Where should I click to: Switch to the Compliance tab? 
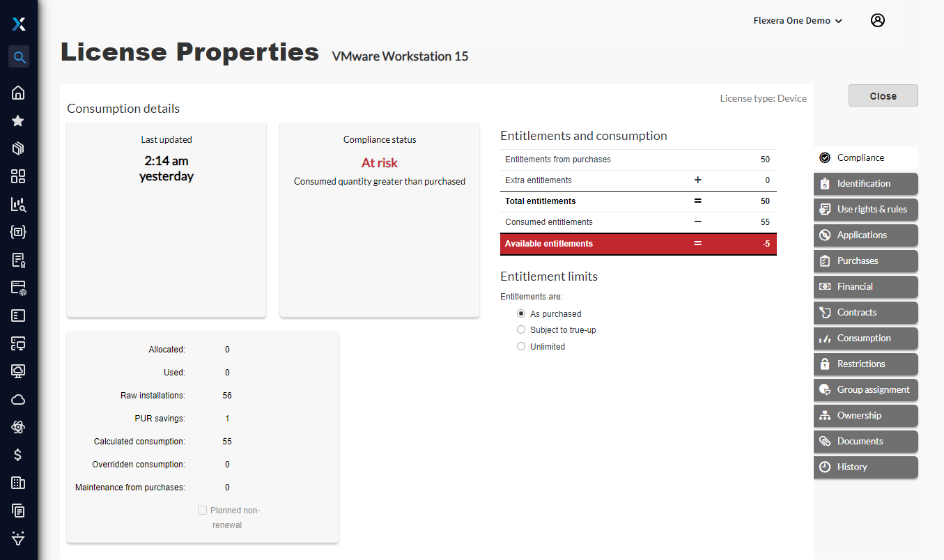[x=865, y=158]
